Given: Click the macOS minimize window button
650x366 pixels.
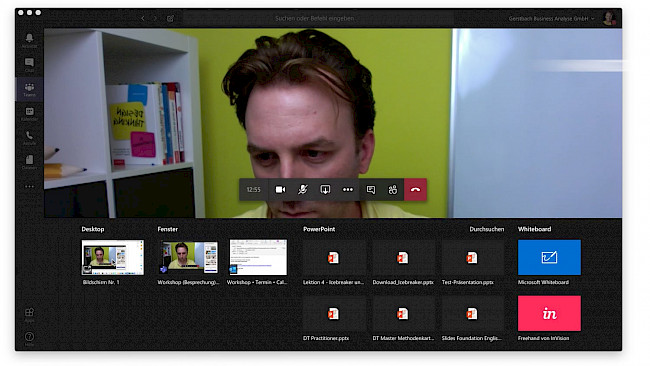Looking at the screenshot, I should coord(29,12).
